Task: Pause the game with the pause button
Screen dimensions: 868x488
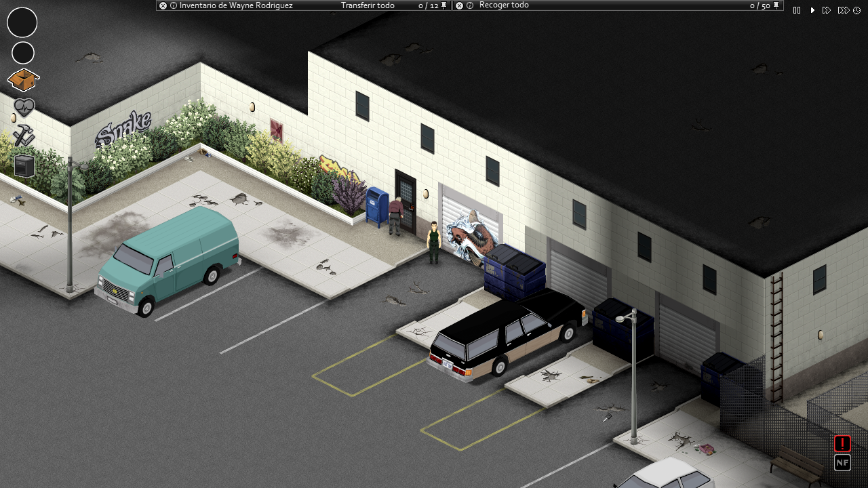Action: pos(796,10)
